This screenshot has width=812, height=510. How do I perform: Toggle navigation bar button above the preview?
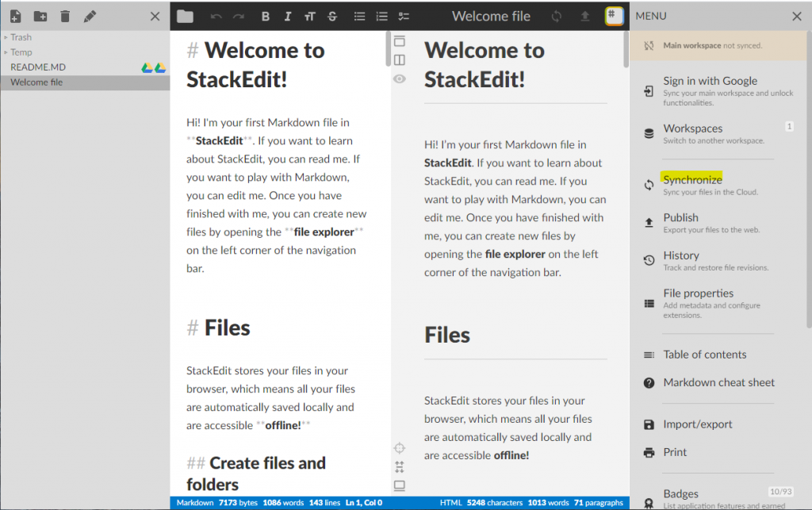pyautogui.click(x=400, y=41)
